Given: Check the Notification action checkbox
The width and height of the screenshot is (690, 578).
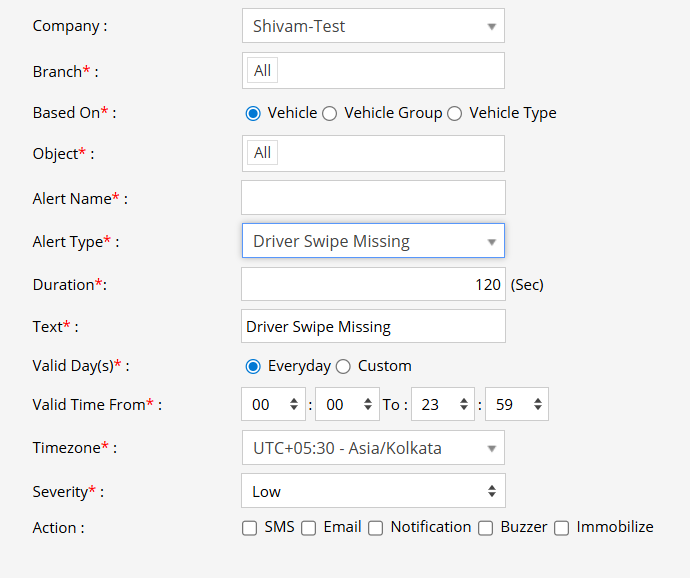Looking at the screenshot, I should click(376, 528).
